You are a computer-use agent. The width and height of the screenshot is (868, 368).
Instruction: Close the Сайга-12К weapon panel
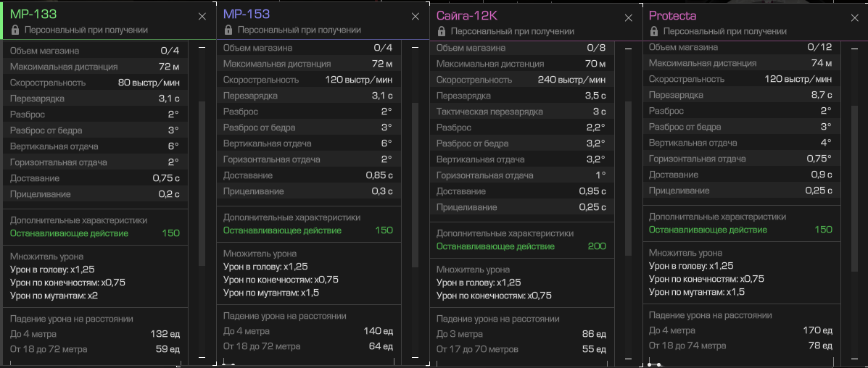point(628,17)
